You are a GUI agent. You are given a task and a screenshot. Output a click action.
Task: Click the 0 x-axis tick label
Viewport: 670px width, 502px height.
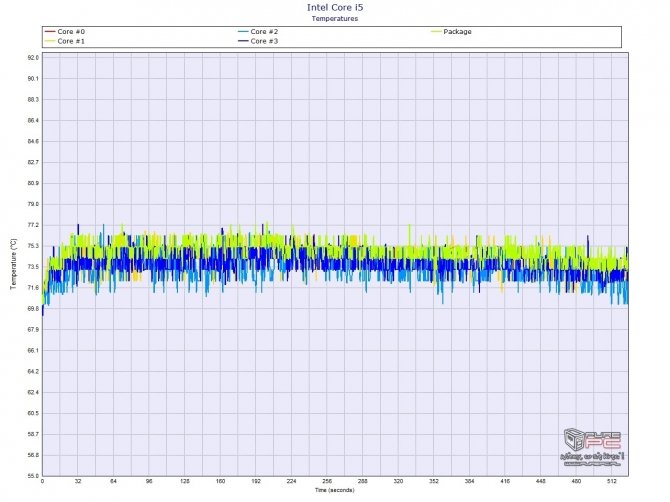click(x=42, y=481)
